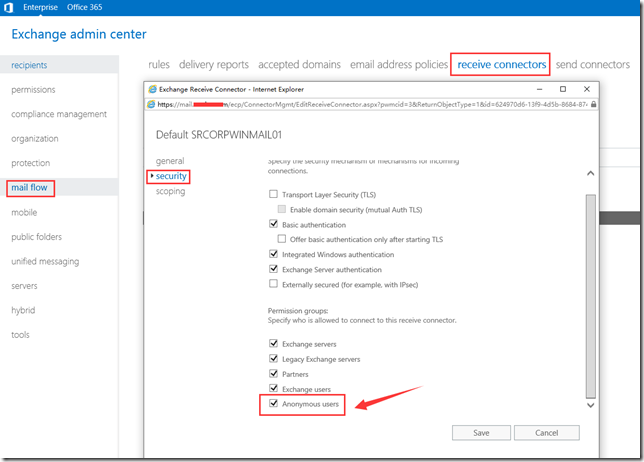This screenshot has width=644, height=462.
Task: Open the organization section
Action: click(35, 139)
